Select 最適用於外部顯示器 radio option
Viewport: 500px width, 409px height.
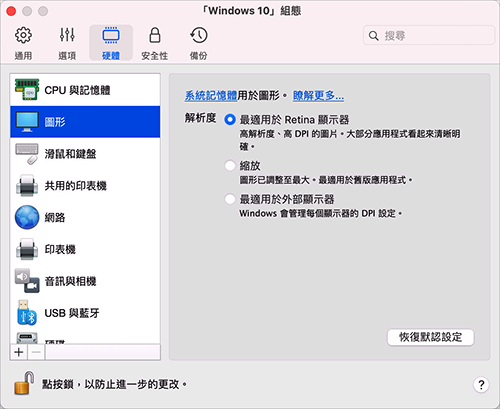pyautogui.click(x=230, y=199)
